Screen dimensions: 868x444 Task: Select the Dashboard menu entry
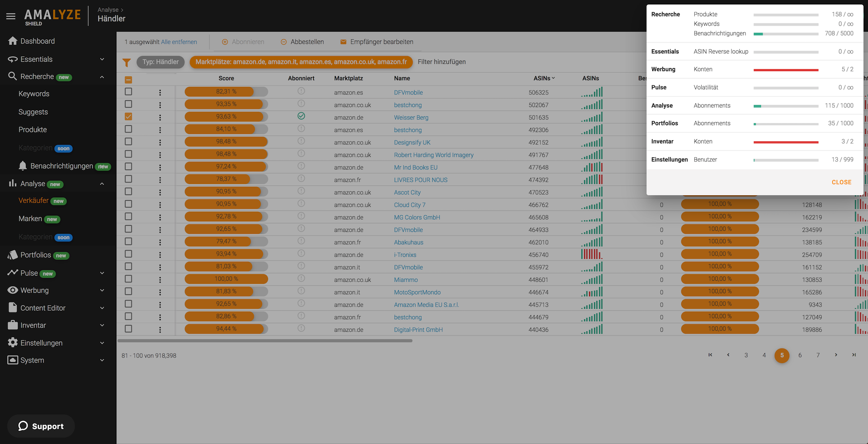[x=38, y=41]
